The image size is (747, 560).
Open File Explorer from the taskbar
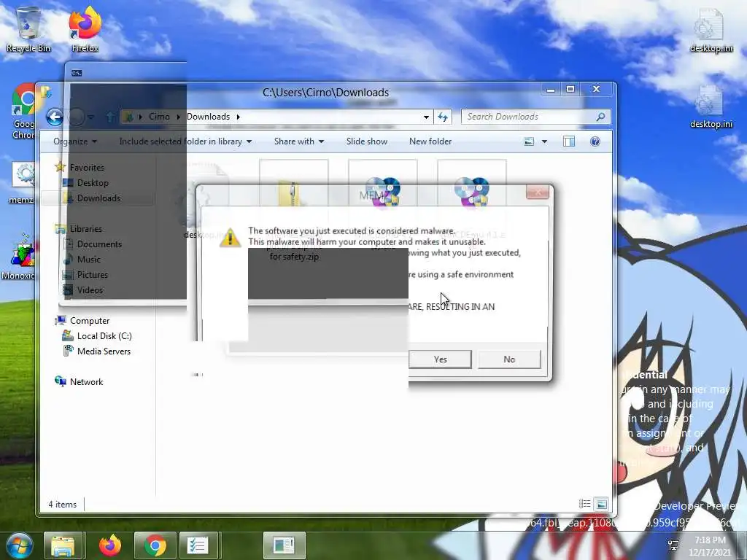point(63,545)
